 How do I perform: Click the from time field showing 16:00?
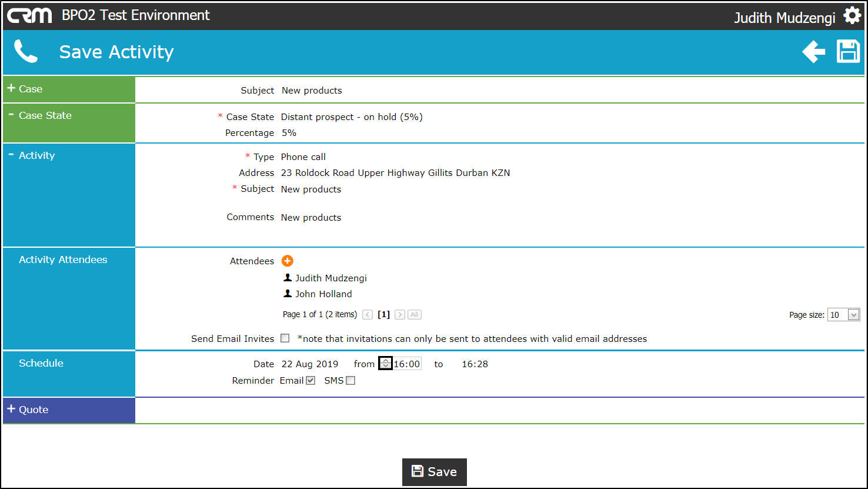pyautogui.click(x=407, y=364)
